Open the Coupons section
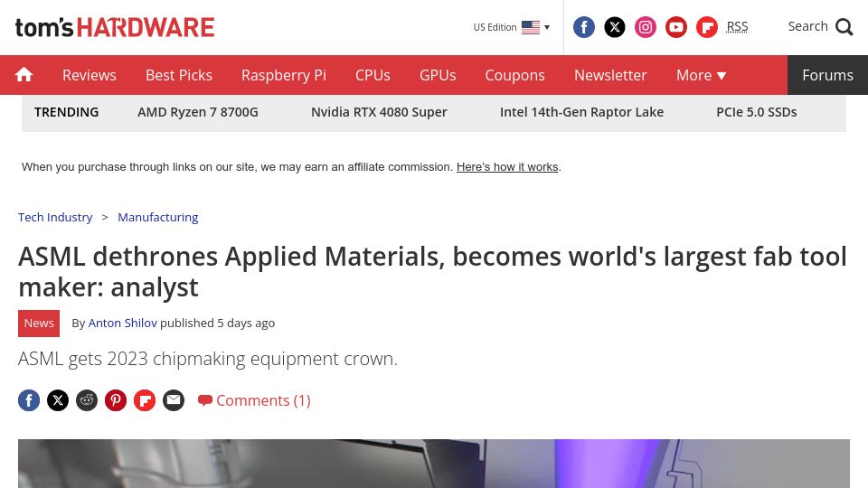Viewport: 868px width, 488px height. coord(514,75)
